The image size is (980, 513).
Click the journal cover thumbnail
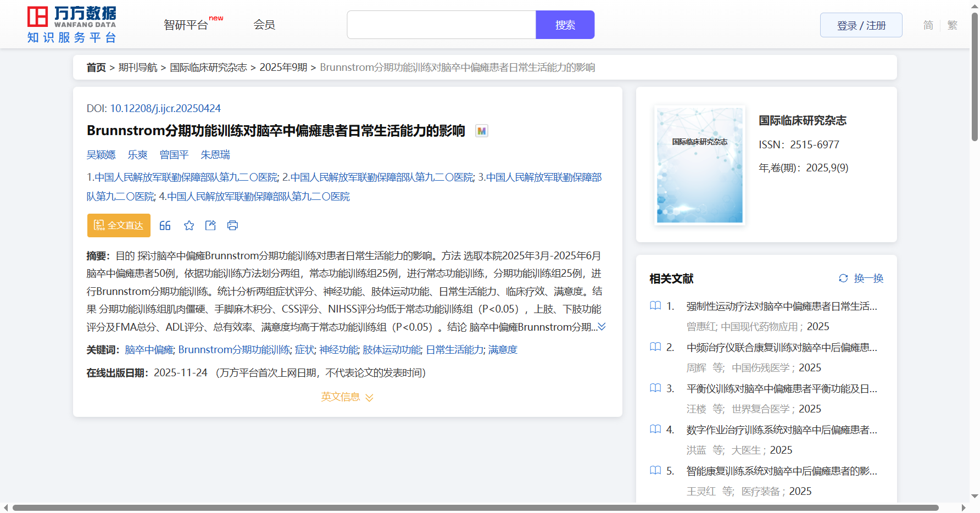[699, 165]
